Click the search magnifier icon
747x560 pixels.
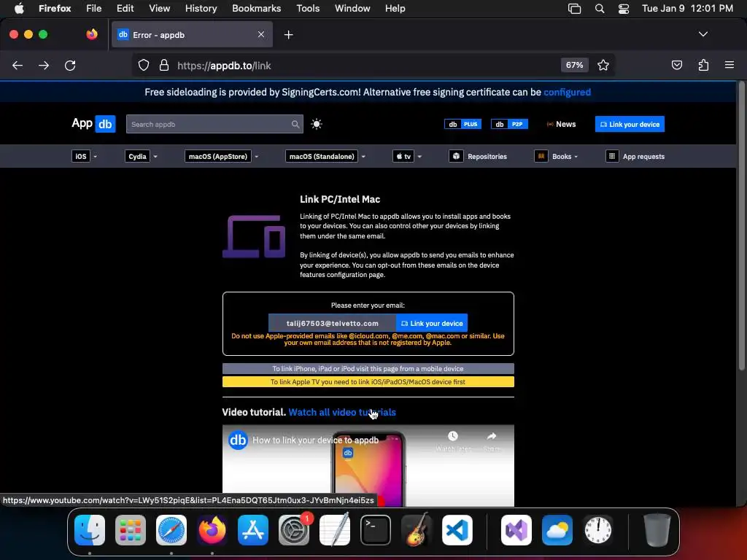point(295,124)
